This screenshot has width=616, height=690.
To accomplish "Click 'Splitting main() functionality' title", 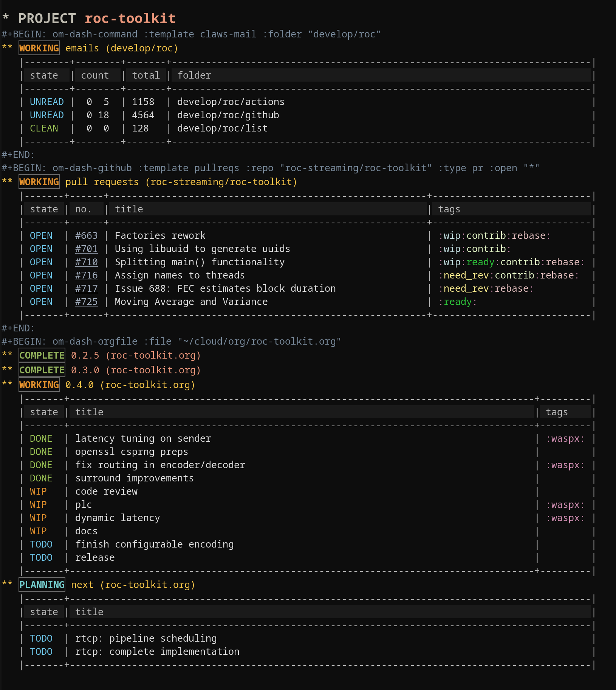I will pos(200,262).
